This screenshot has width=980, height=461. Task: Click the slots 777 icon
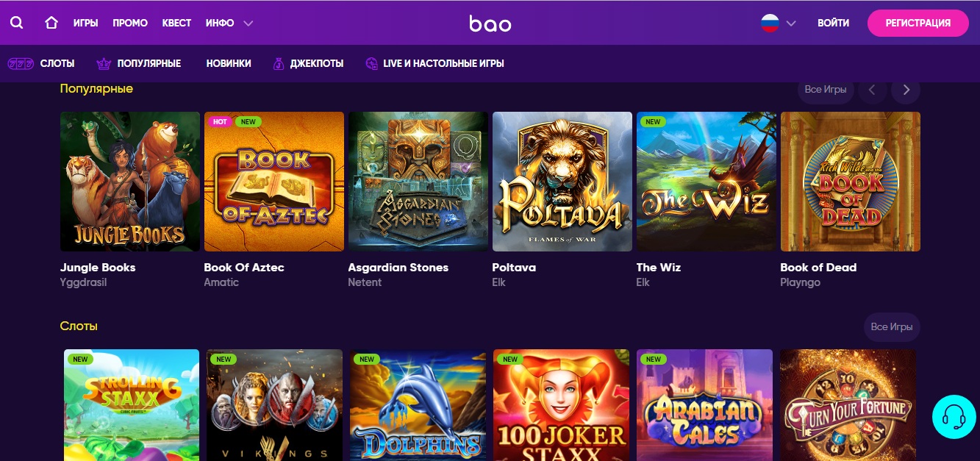click(21, 64)
